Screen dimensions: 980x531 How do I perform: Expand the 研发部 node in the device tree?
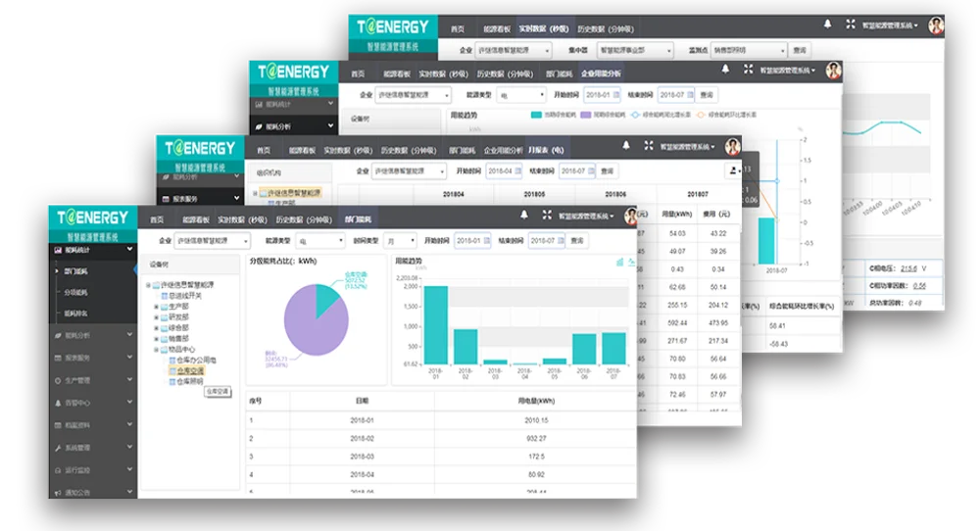156,317
